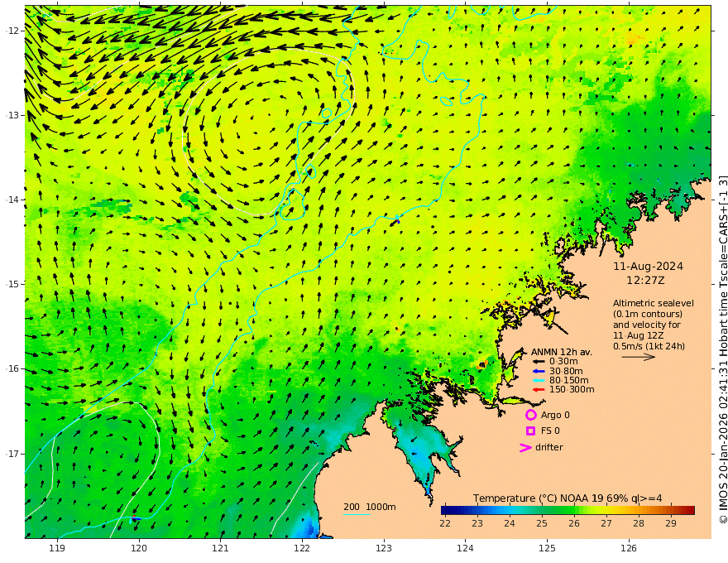Click the cyan 80-150m arrow legend symbol
728x563 pixels.
(538, 381)
